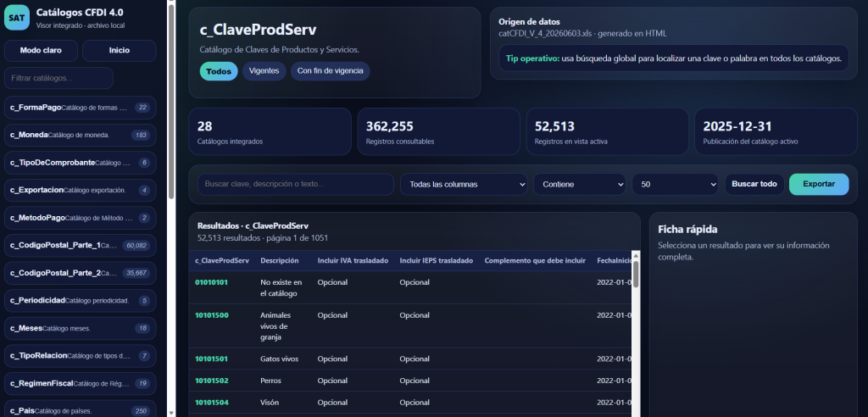Click the Incluir IEPS trasladado column header
The height and width of the screenshot is (417, 868).
pos(437,261)
